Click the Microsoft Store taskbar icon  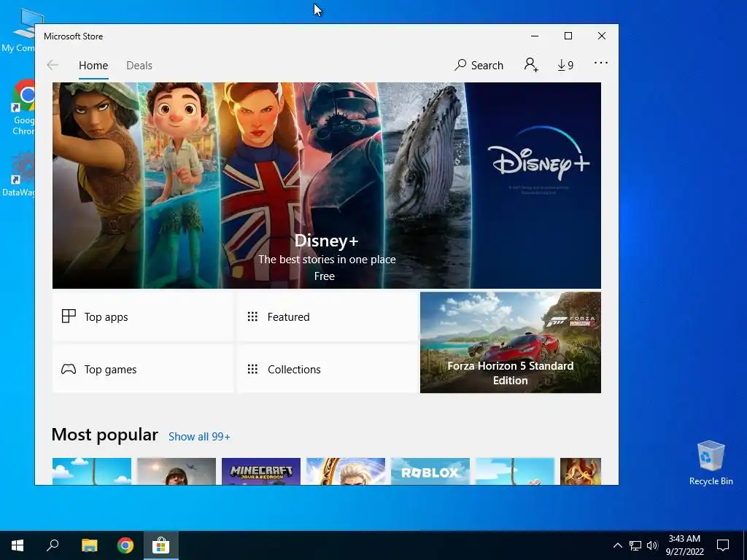[161, 545]
